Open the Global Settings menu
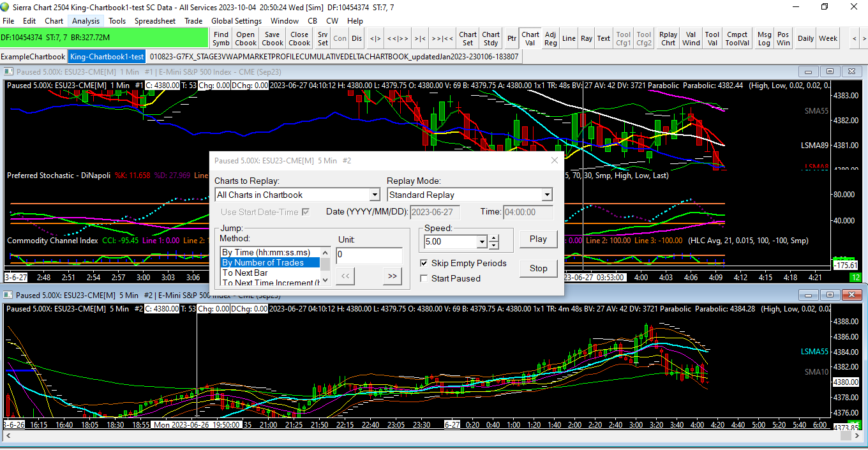Screen dimensions: 868x450 pyautogui.click(x=237, y=20)
